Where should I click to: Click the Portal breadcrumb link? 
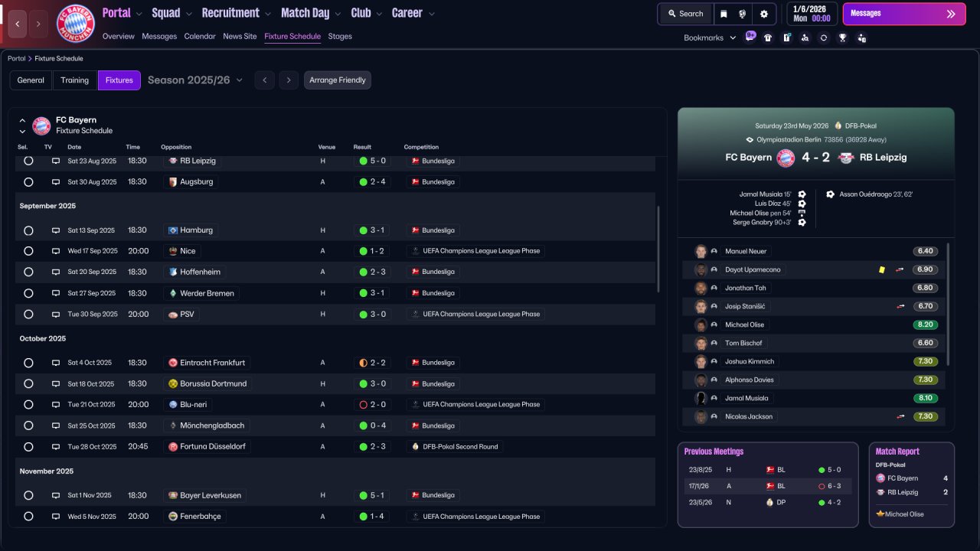pos(16,59)
